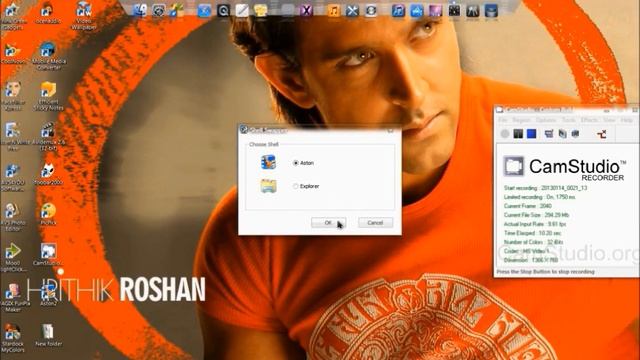The image size is (640, 360).
Task: Open the Photo Editor desktop shortcut
Action: click(13, 218)
